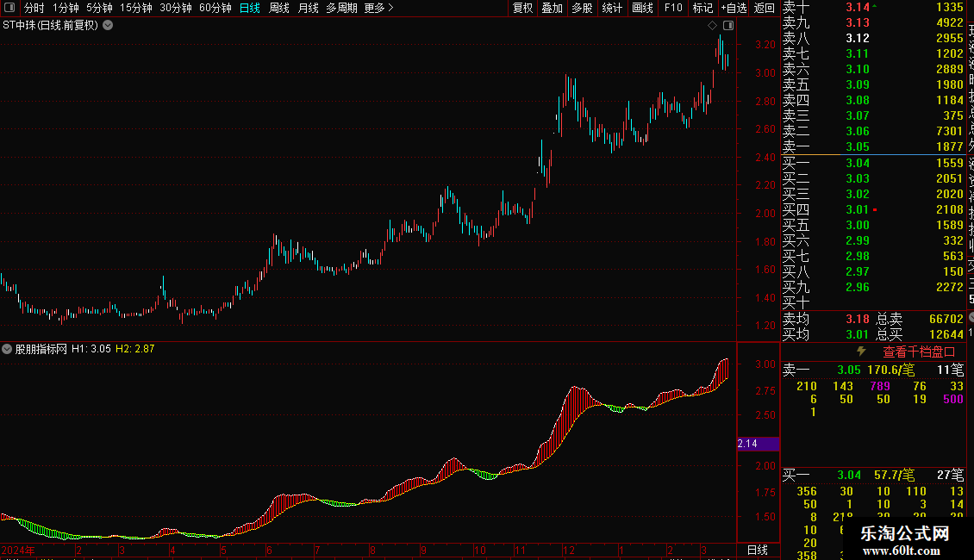Screen dimensions: 974x560
Task: Click the 10 month label on time axis
Action: click(x=479, y=550)
